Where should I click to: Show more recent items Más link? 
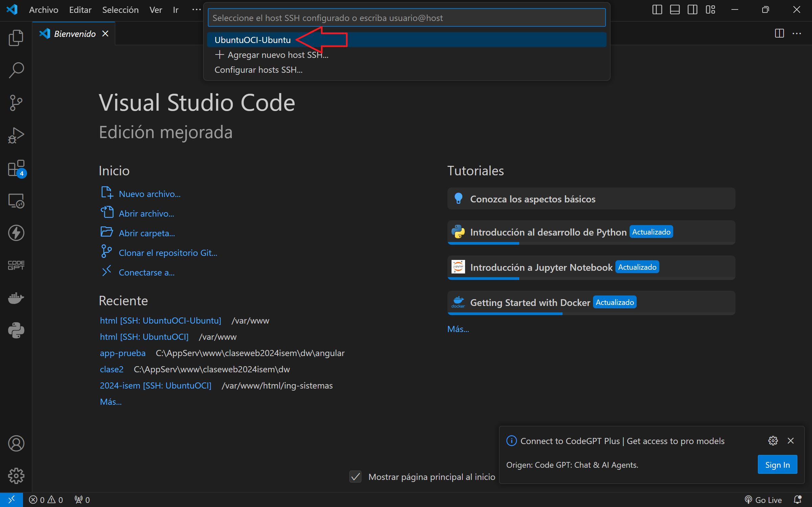111,402
